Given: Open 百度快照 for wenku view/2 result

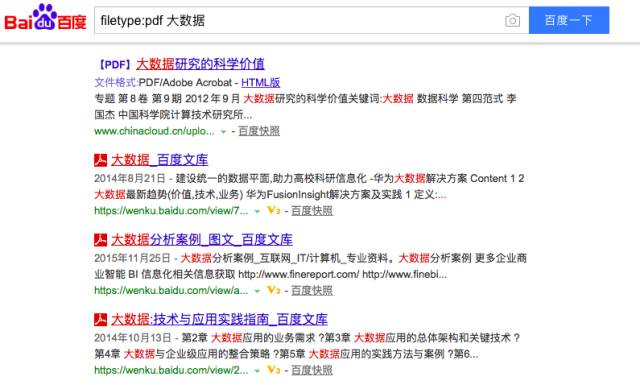Looking at the screenshot, I should pos(312,370).
